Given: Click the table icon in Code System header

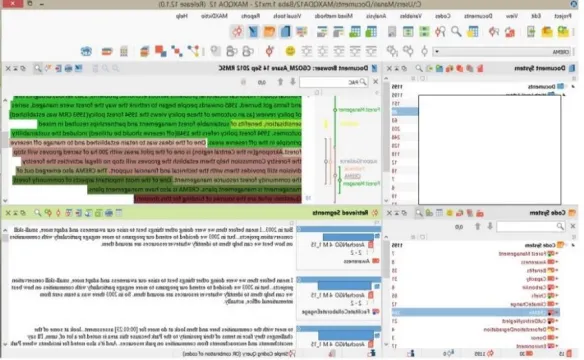Looking at the screenshot, I should click(x=439, y=213).
